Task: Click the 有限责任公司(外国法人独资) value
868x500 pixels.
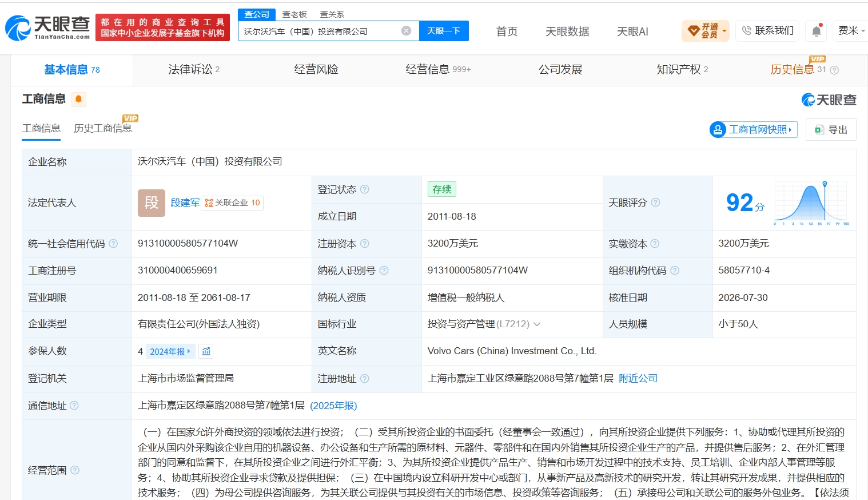Action: (198, 324)
